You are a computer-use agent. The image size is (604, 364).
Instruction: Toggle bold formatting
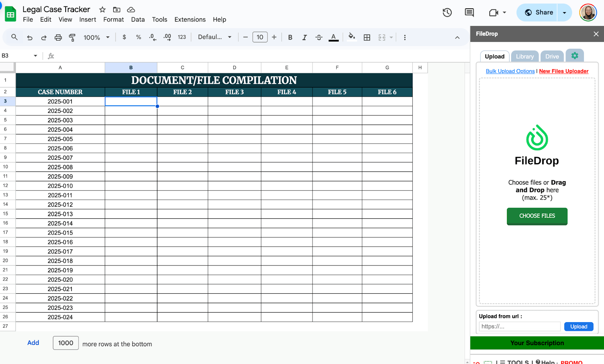(290, 37)
